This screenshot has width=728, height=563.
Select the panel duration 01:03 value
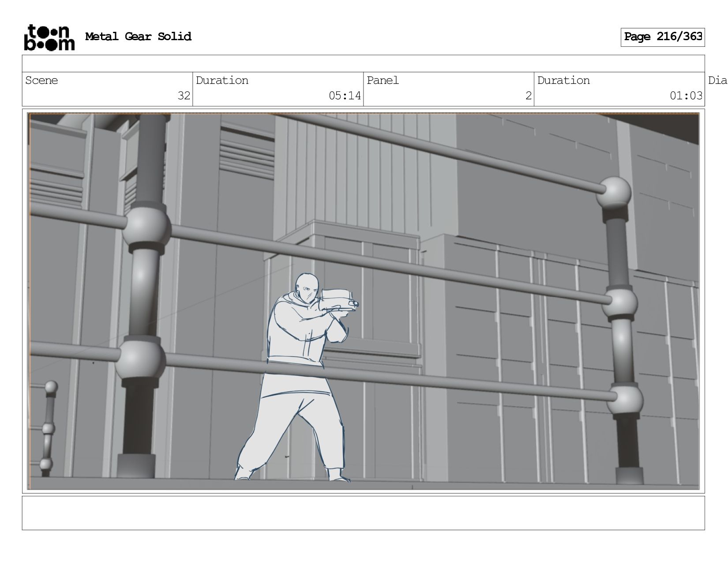click(x=686, y=96)
